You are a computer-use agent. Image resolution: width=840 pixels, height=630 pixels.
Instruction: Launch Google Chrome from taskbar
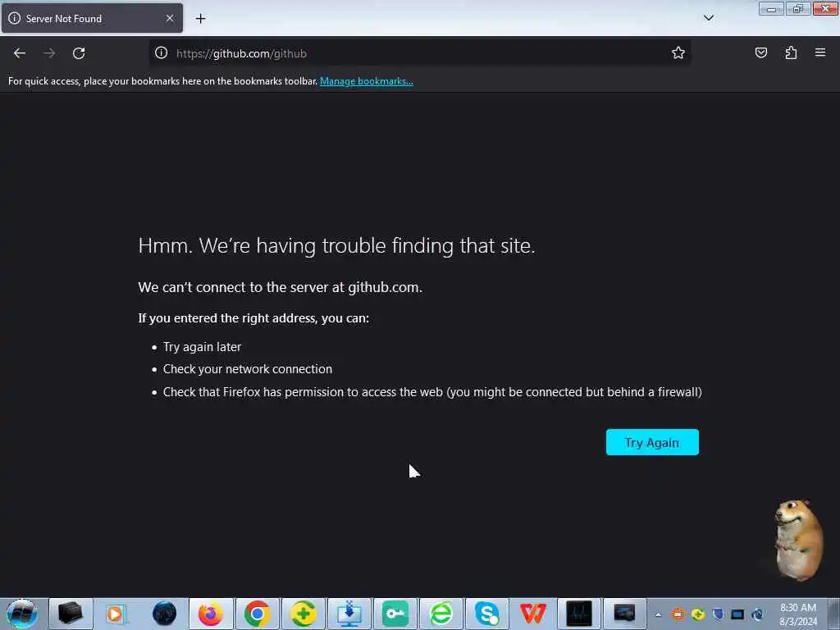(x=257, y=614)
